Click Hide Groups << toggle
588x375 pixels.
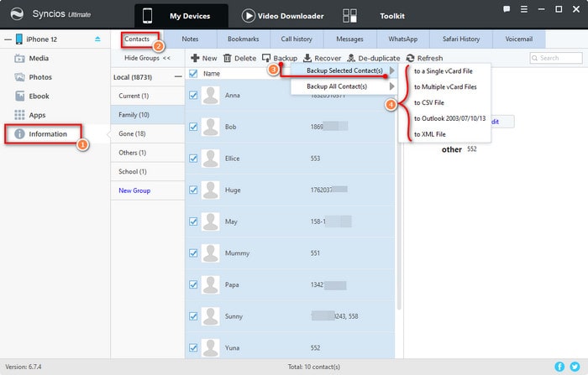pyautogui.click(x=147, y=58)
